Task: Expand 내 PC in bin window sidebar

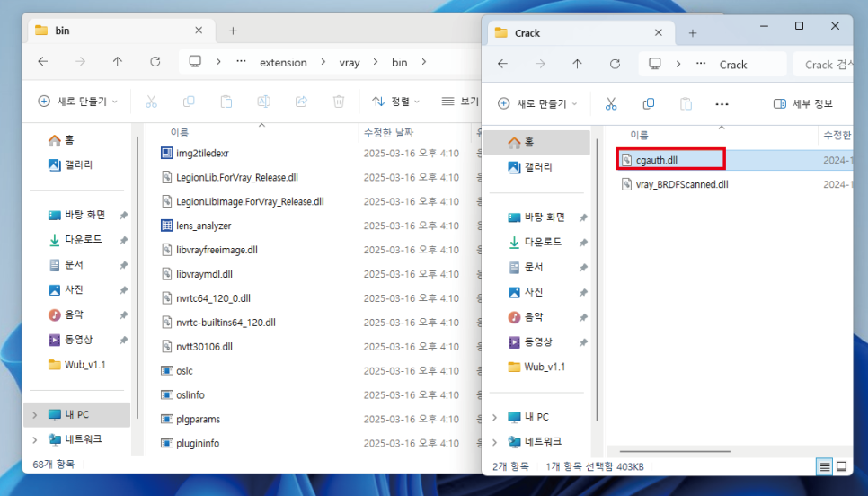Action: click(x=35, y=414)
